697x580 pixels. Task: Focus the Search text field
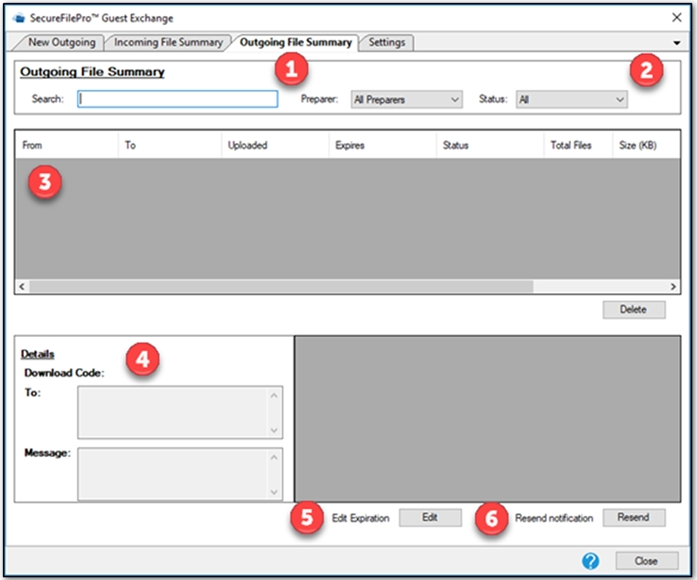click(x=177, y=99)
